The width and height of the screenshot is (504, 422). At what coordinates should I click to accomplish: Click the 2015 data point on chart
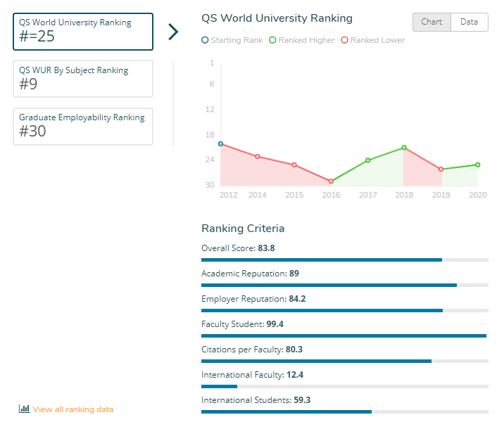click(294, 165)
